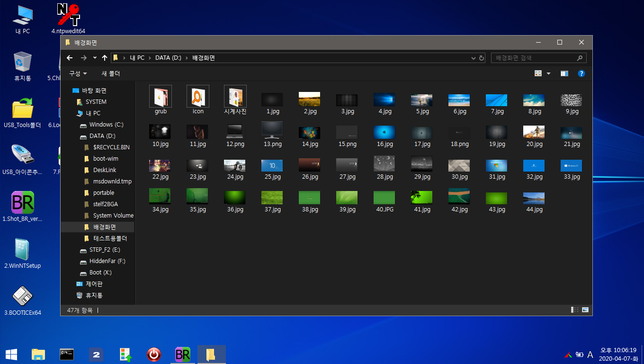Open the 구성 menu

(x=78, y=73)
